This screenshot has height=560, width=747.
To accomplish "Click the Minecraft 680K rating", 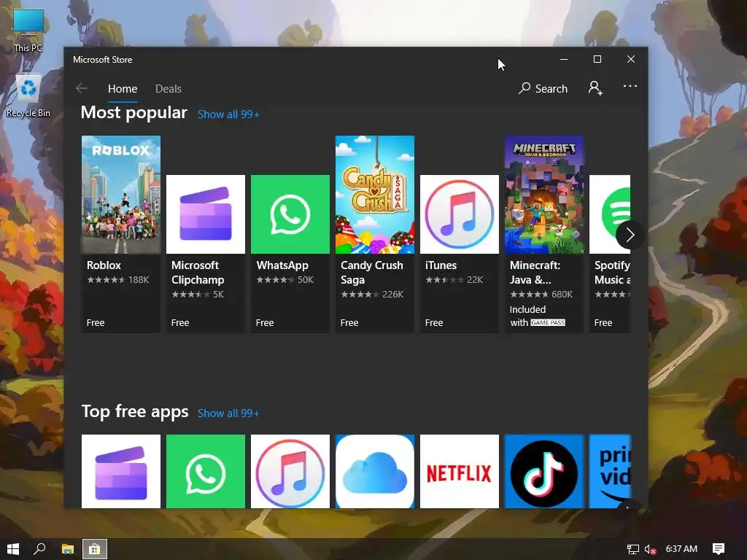I will 541,295.
